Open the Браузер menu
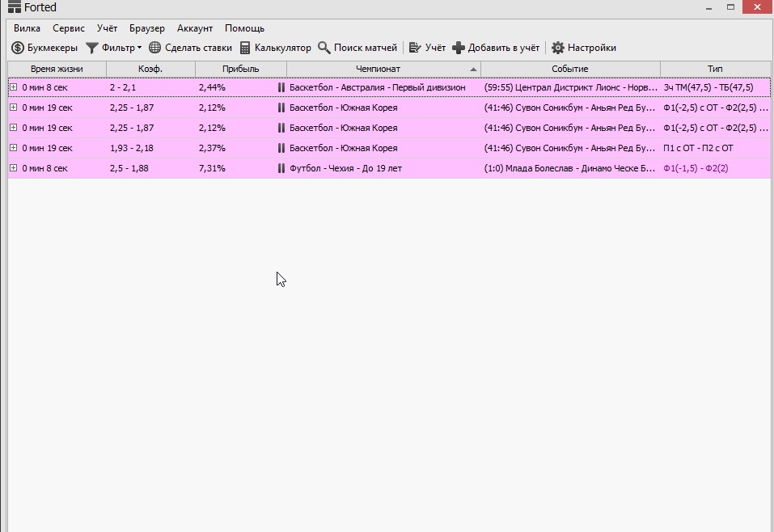The height and width of the screenshot is (532, 774). click(x=147, y=28)
